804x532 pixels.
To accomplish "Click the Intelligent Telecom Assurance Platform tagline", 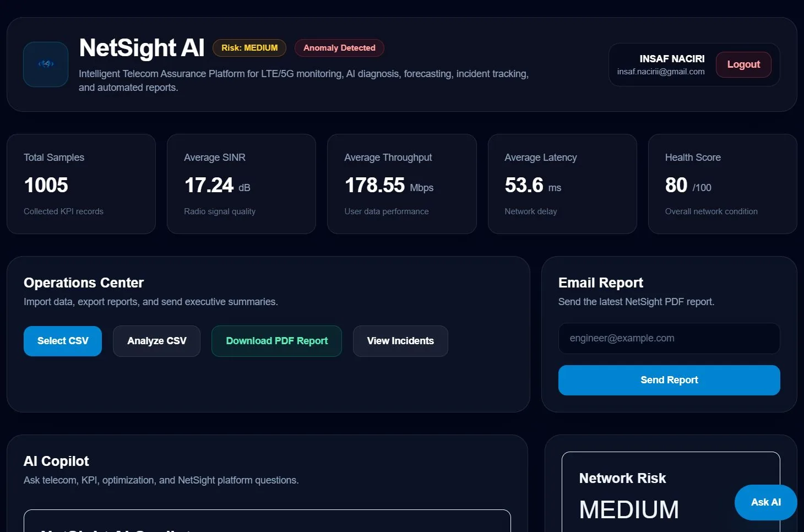I will (303, 80).
